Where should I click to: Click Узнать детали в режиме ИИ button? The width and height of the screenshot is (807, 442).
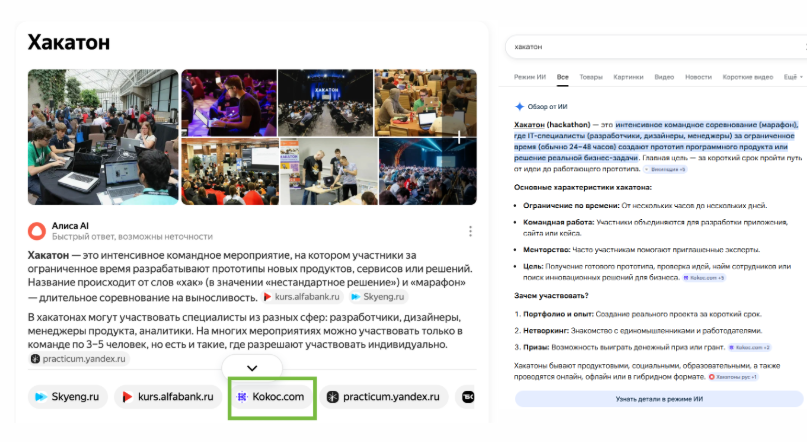pyautogui.click(x=659, y=399)
